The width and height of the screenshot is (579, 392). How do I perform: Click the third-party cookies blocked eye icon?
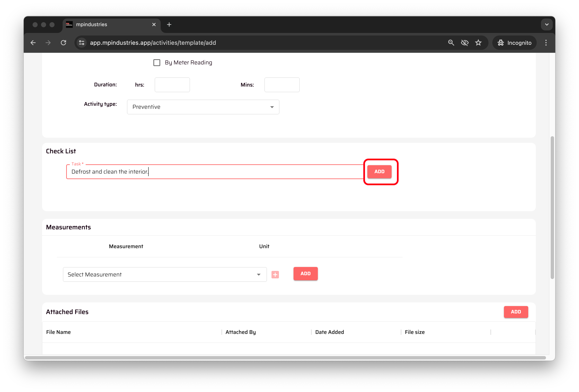pyautogui.click(x=464, y=43)
